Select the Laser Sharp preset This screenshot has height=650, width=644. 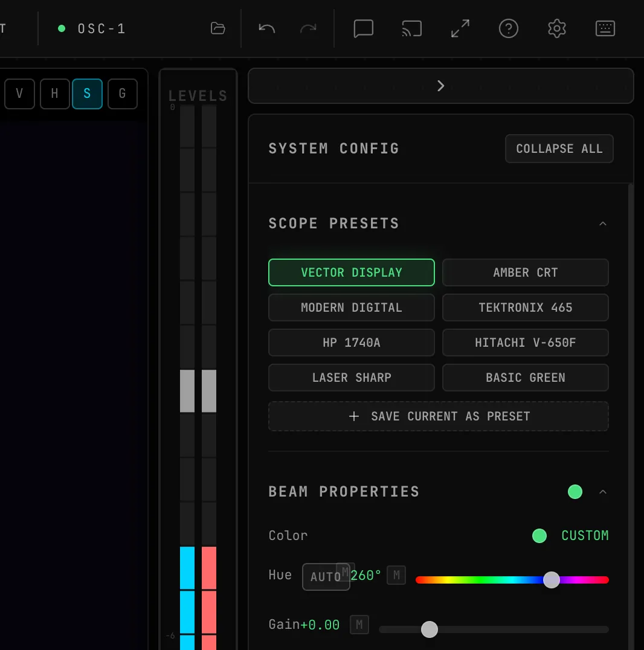352,378
